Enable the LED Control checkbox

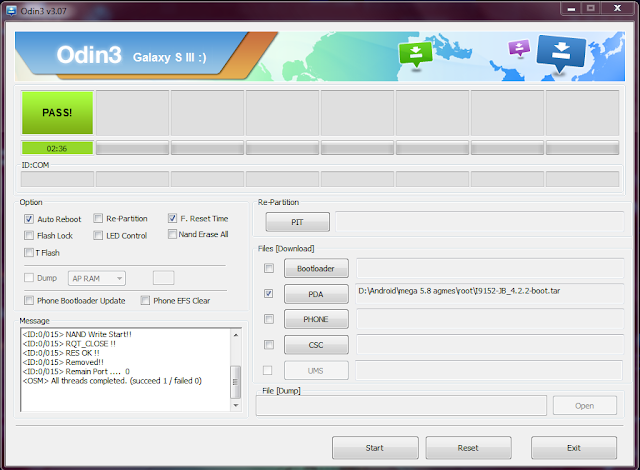tap(98, 235)
